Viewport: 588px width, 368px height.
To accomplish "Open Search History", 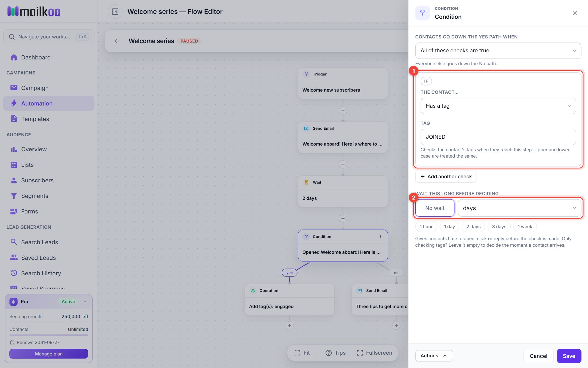I will (x=49, y=273).
